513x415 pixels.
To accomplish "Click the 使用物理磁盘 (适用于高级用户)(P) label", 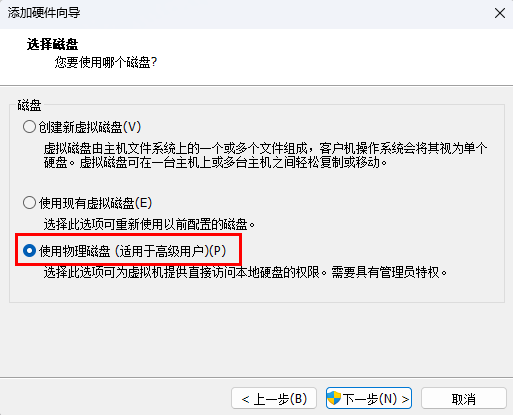I will (x=132, y=251).
